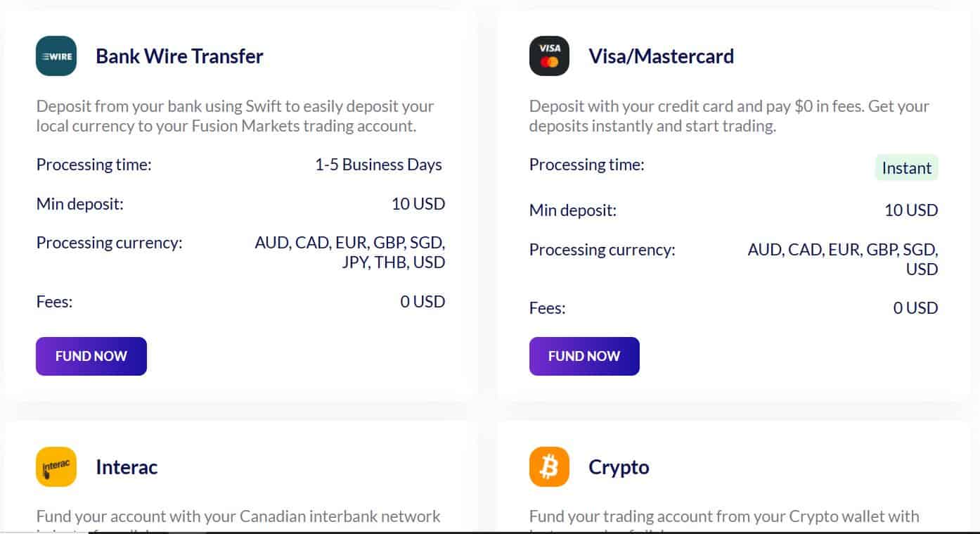980x534 pixels.
Task: Click the Visa/Mastercard 0 USD fees value
Action: pos(915,307)
